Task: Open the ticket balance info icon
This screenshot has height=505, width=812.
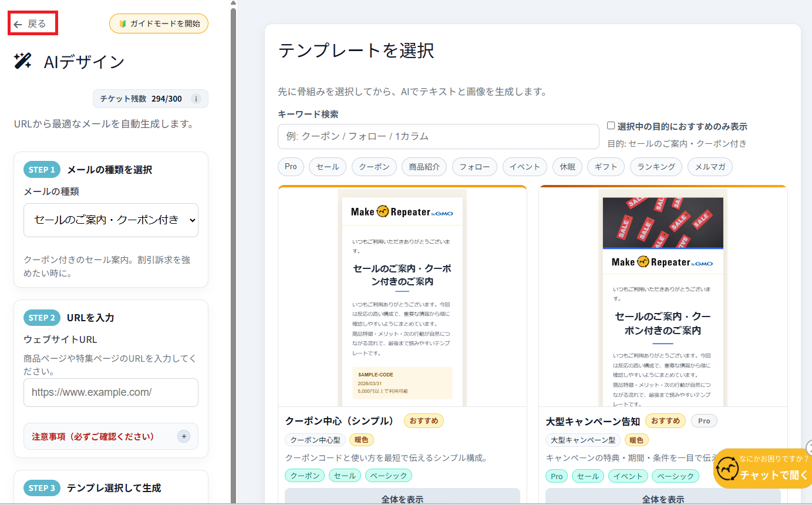Action: tap(196, 99)
